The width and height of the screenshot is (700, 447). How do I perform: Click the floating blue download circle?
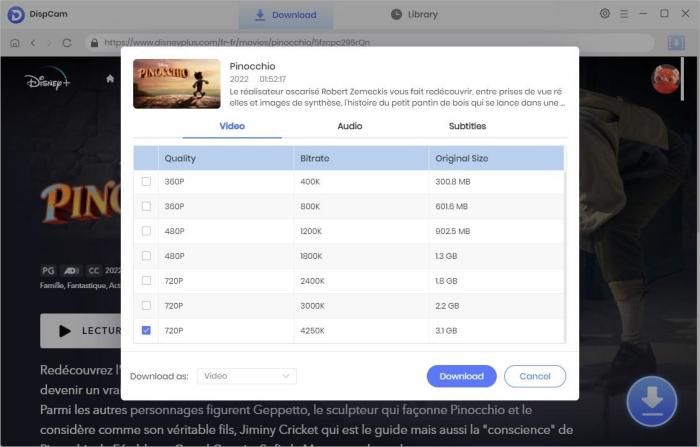point(652,401)
